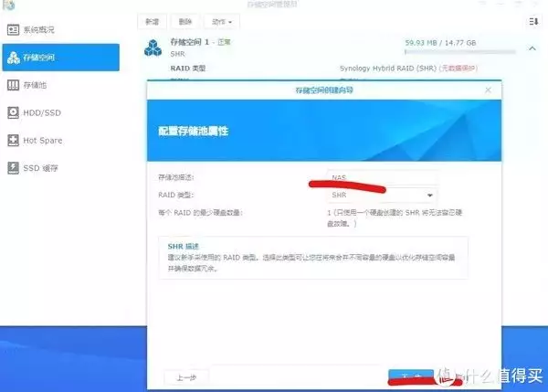Click the 存储空间 1 title text
This screenshot has width=548, height=392.
[x=189, y=42]
